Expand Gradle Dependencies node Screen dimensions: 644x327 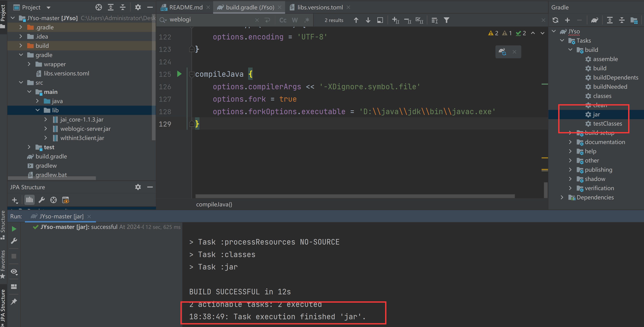(x=562, y=197)
